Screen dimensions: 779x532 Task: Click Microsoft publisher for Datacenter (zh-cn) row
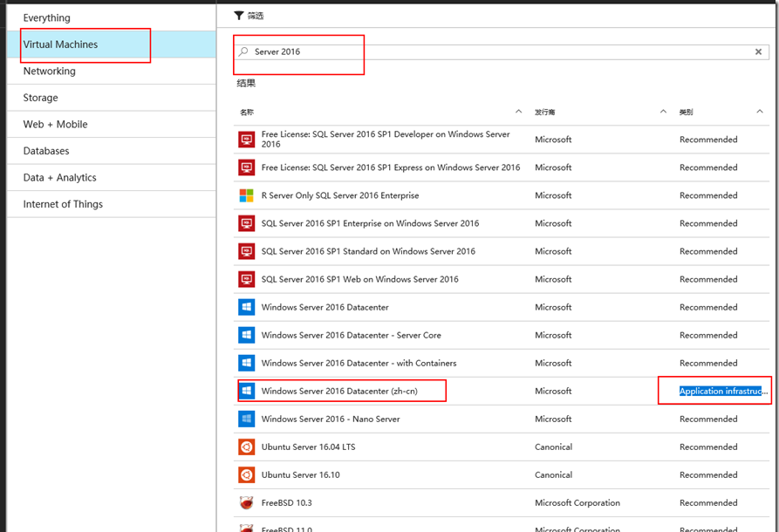(553, 391)
